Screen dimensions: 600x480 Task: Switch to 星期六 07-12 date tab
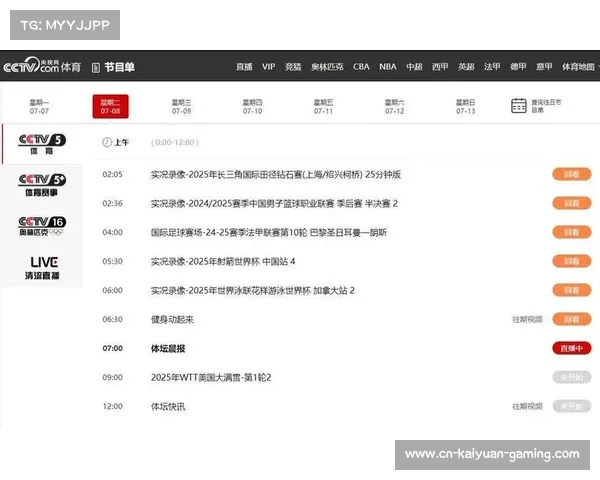click(x=395, y=106)
